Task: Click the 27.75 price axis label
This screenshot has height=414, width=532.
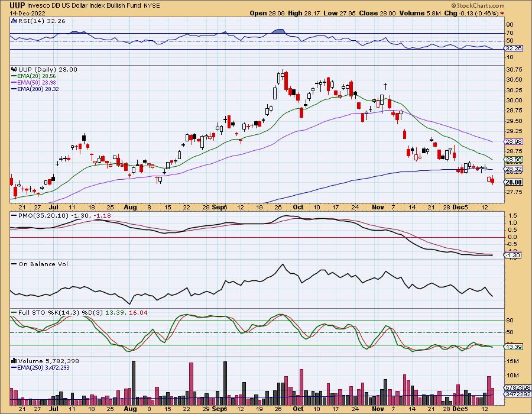Action: [514, 192]
